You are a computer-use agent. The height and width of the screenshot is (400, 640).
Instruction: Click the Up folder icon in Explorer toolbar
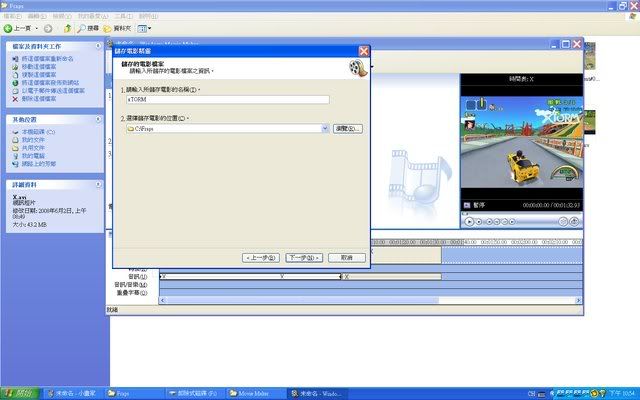[67, 28]
